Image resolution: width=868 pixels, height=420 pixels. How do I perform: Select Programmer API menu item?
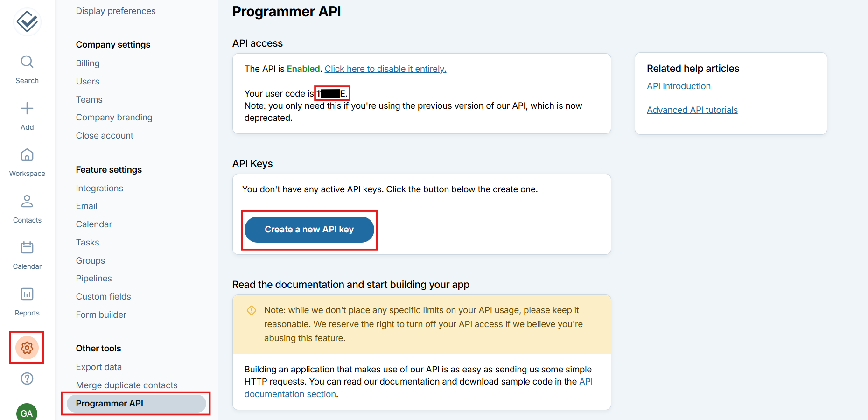pyautogui.click(x=136, y=404)
